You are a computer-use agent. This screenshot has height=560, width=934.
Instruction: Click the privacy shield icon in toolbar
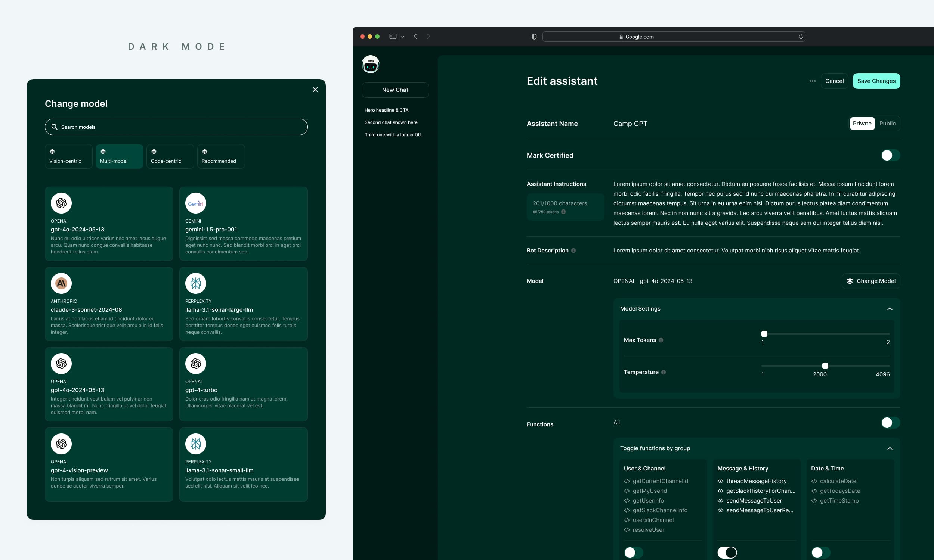(534, 37)
